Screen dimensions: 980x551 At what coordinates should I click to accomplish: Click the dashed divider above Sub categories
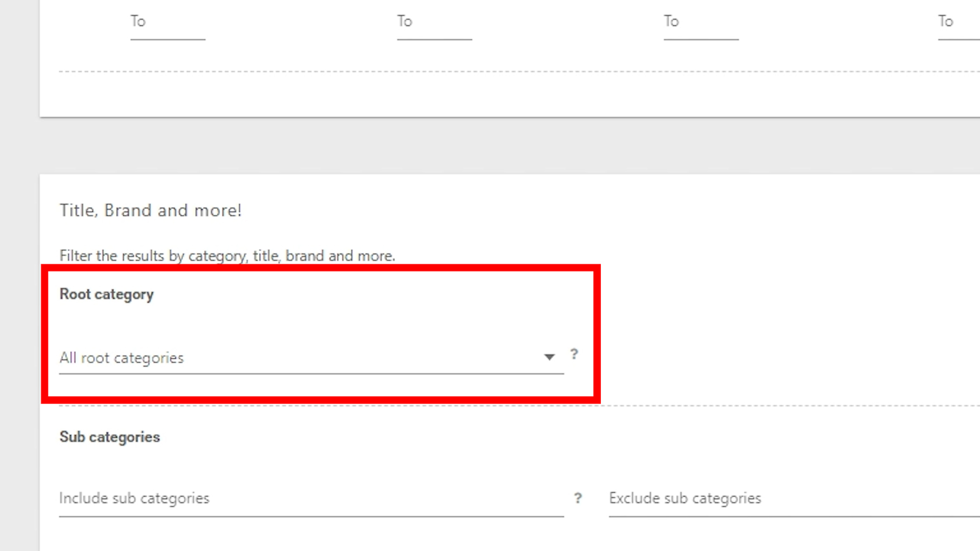click(766, 406)
